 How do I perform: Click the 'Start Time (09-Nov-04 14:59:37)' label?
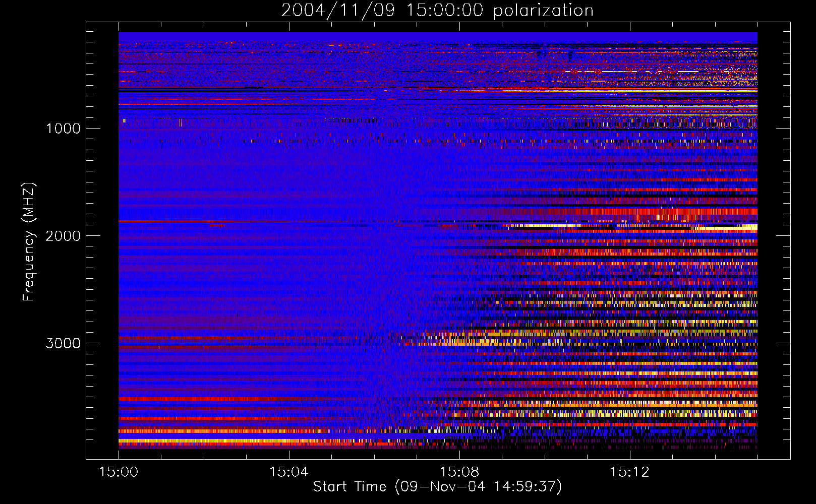(x=437, y=487)
